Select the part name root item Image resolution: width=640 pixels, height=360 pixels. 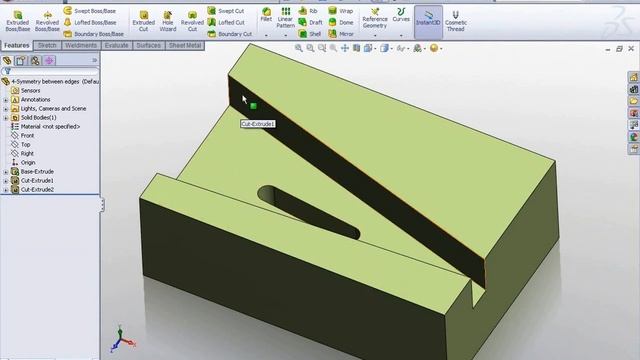tap(51, 82)
